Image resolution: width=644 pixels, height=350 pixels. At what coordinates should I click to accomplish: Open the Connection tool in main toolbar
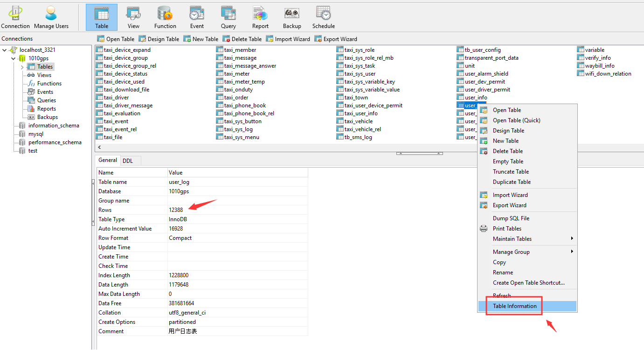click(x=15, y=18)
